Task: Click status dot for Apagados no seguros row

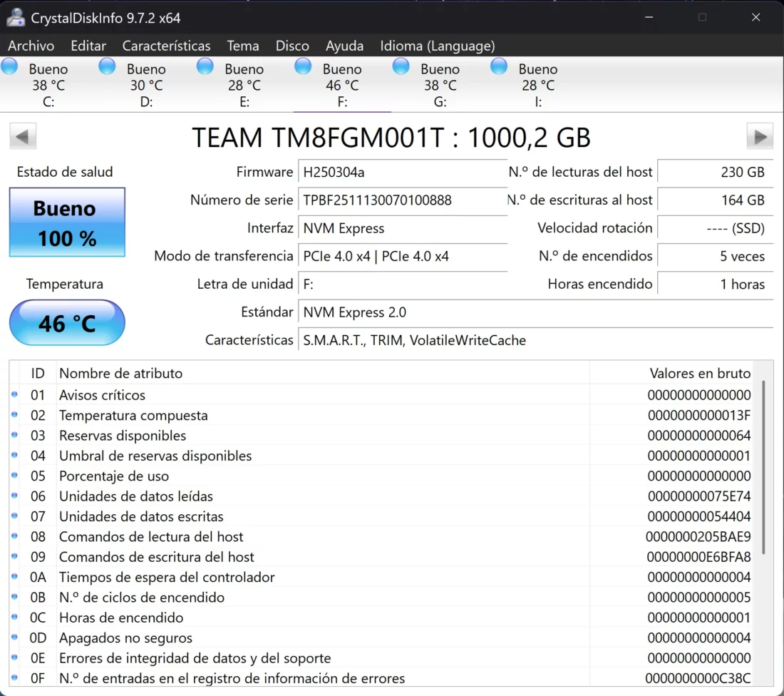Action: point(14,638)
